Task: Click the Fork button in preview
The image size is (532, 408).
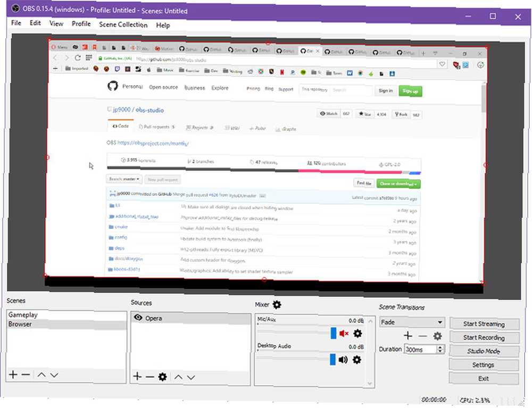Action: point(401,114)
